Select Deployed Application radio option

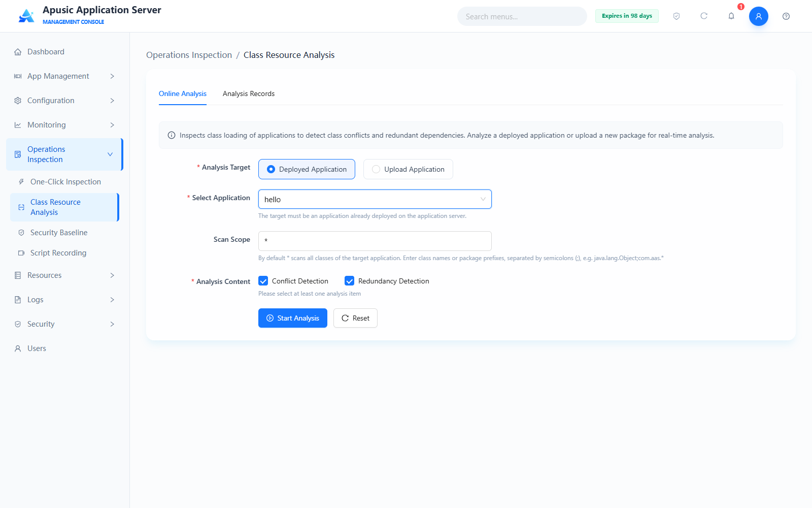(307, 169)
